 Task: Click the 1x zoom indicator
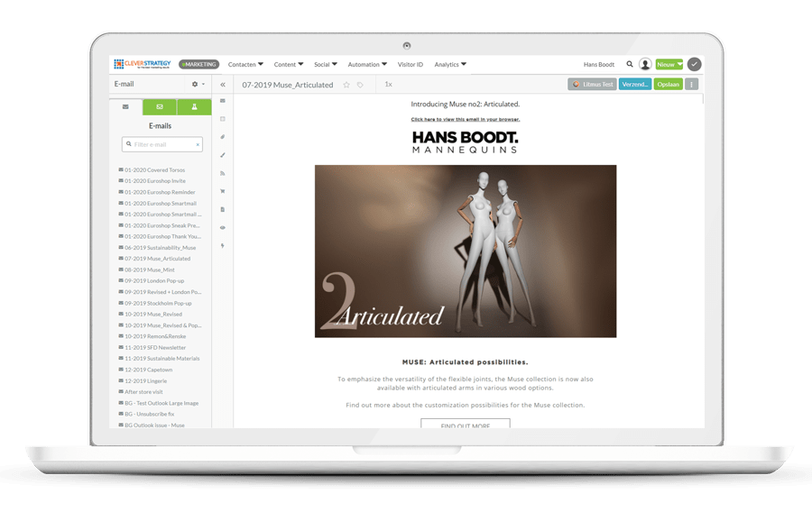click(388, 85)
